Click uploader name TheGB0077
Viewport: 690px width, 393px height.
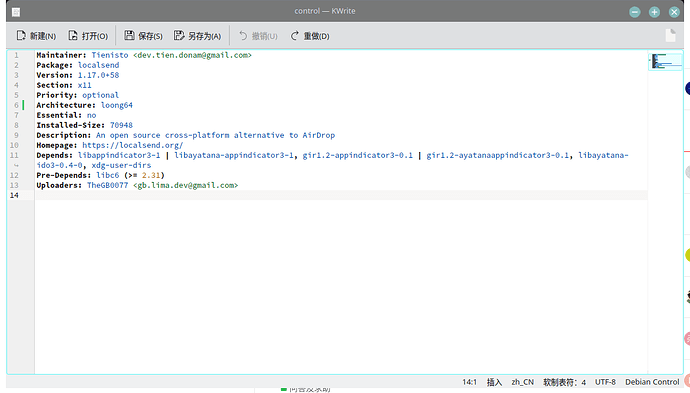(x=107, y=185)
